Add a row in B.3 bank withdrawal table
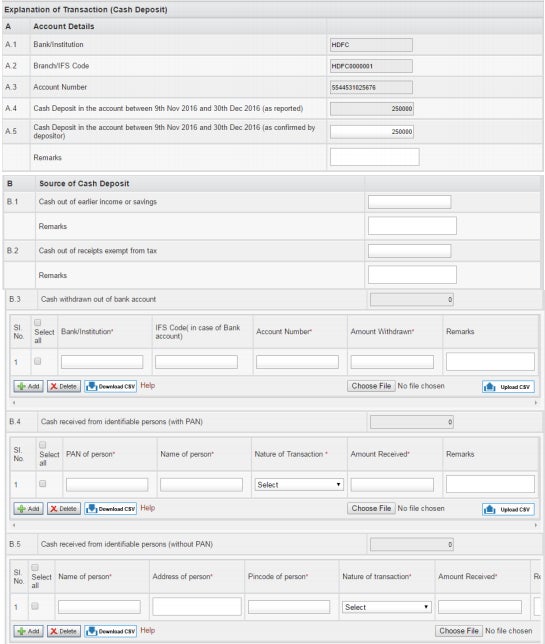 (28, 386)
